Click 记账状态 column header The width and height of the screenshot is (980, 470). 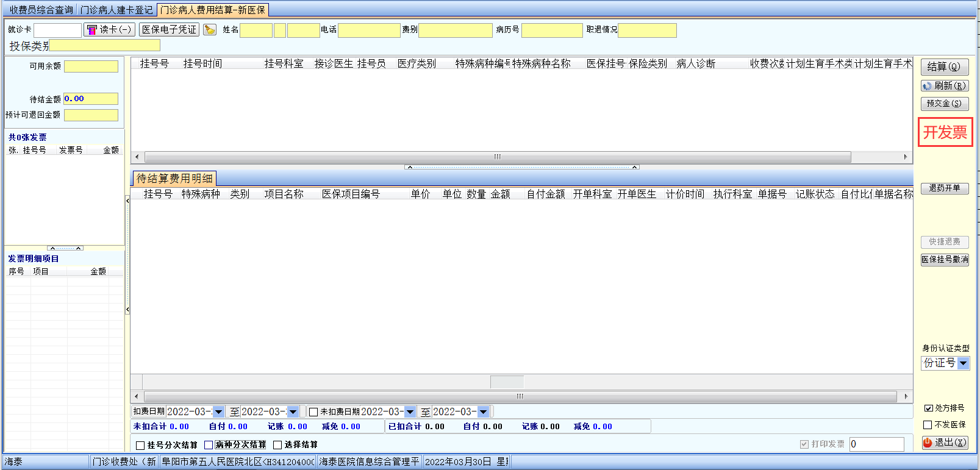815,194
